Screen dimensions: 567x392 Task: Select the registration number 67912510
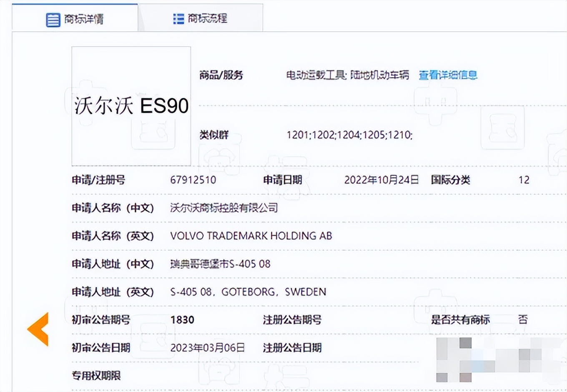tap(193, 180)
